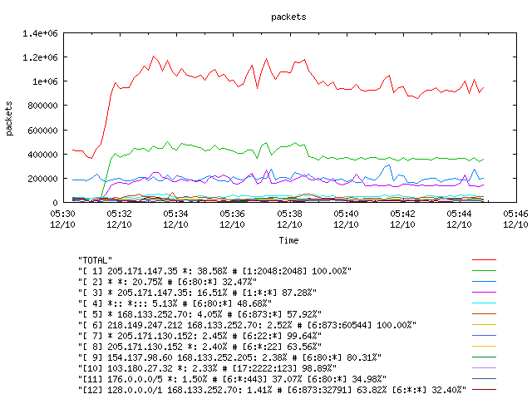The width and height of the screenshot is (532, 399).
Task: Click the 05:40 12/10 time label
Action: 346,219
